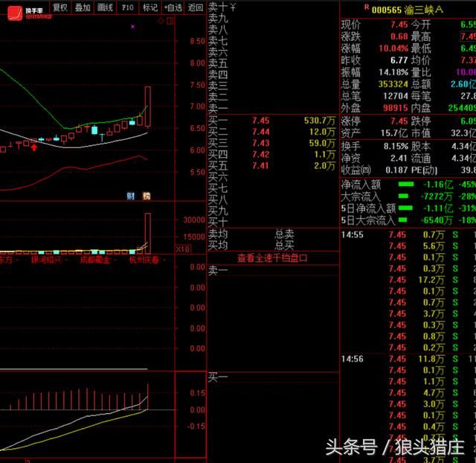This screenshot has width=476, height=463.
Task: Click the red up-arrow marker on the chart
Action: (34, 147)
